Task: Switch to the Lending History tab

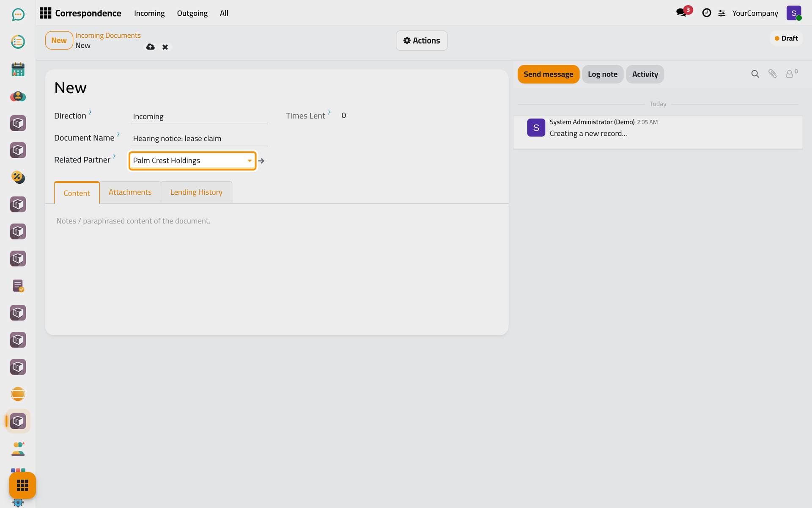Action: tap(196, 192)
